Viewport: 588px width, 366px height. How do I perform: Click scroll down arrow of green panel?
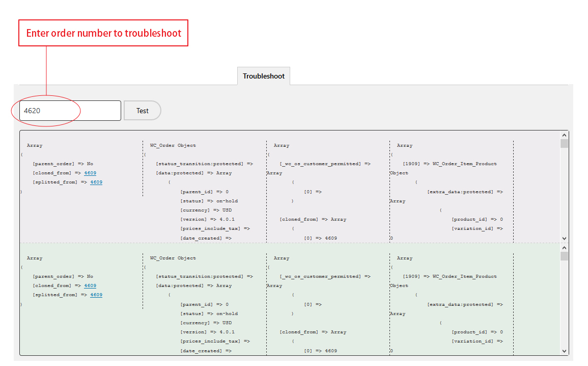(564, 351)
